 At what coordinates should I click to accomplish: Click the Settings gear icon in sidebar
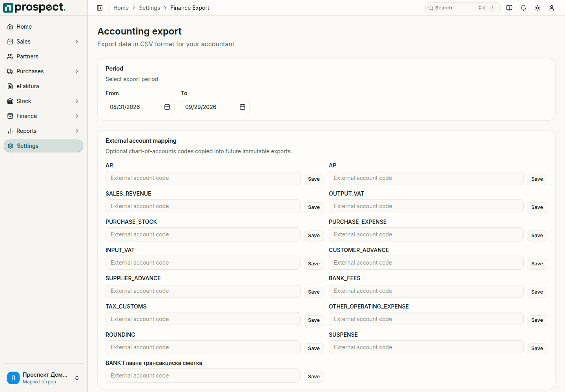[11, 146]
